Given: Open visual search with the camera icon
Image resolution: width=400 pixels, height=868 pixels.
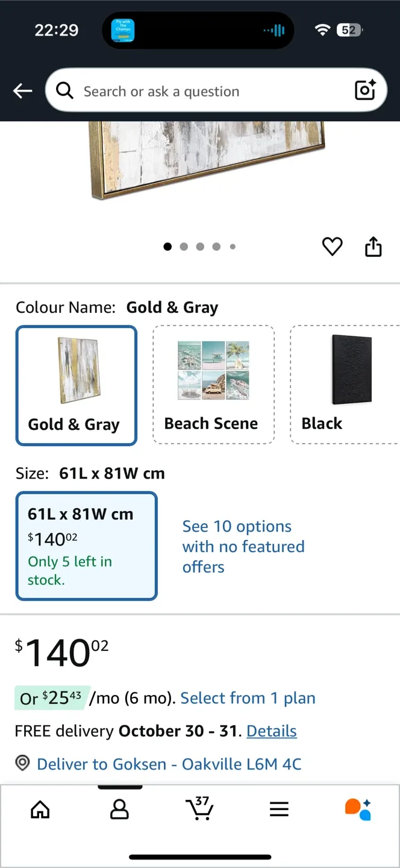Looking at the screenshot, I should pyautogui.click(x=365, y=90).
